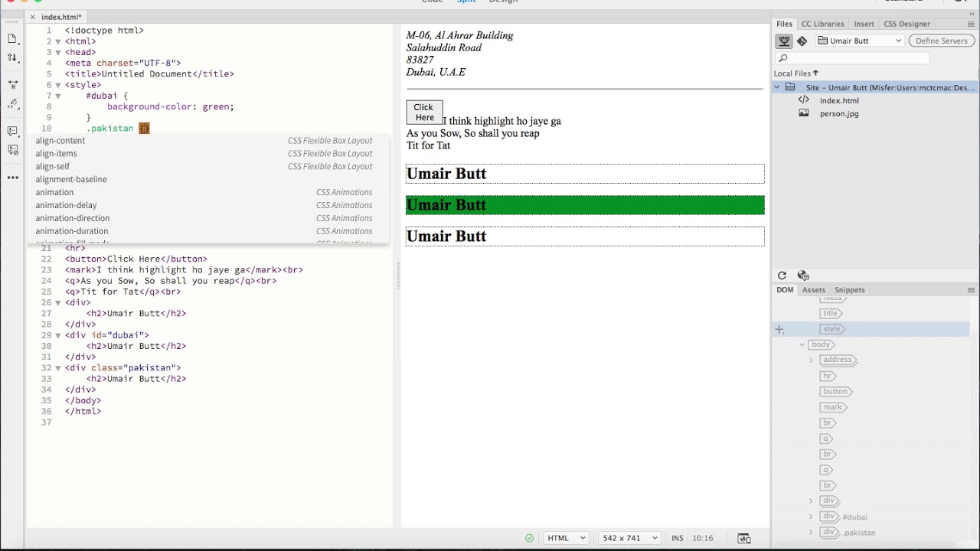Click the Connect to Remote Server icon
The image size is (980, 551).
pos(784,41)
